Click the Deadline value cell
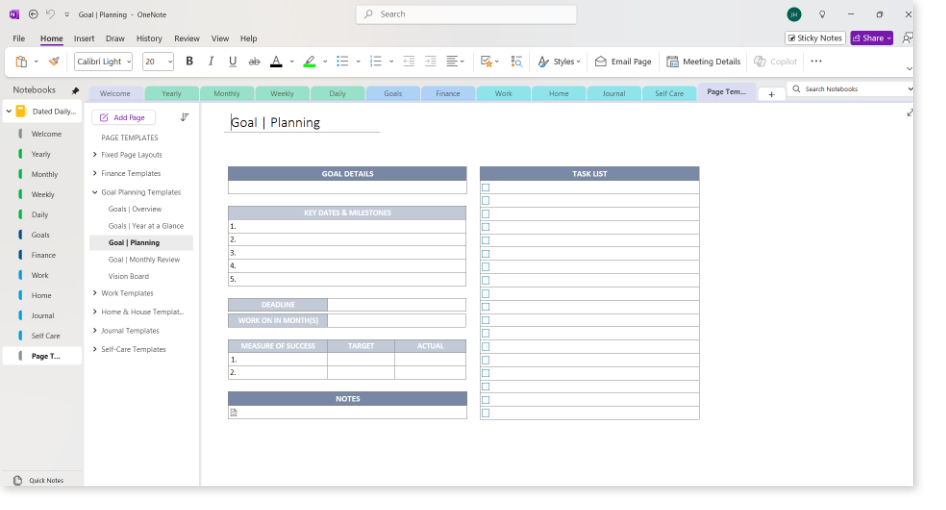This screenshot has height=510, width=946. tap(396, 305)
